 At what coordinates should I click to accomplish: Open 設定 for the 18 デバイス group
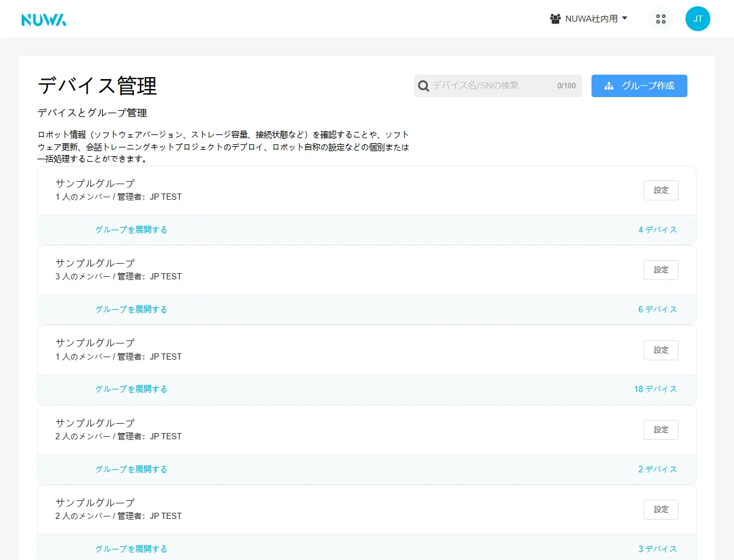(661, 350)
